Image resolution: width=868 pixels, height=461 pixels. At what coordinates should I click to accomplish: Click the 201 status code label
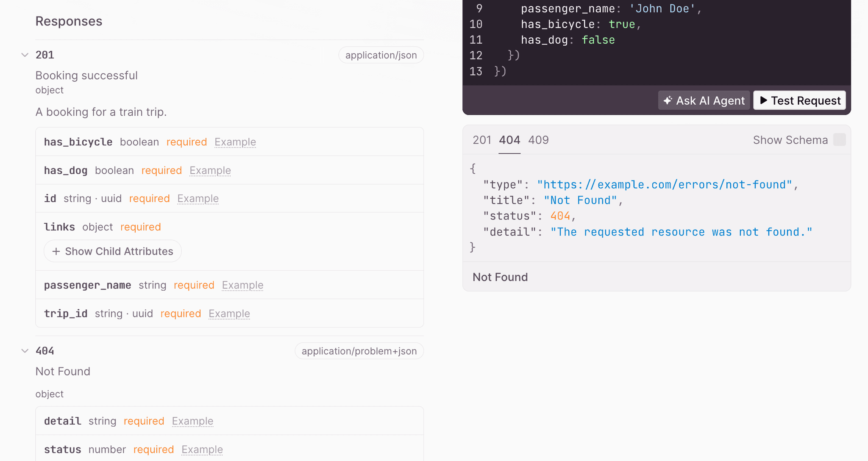(45, 55)
